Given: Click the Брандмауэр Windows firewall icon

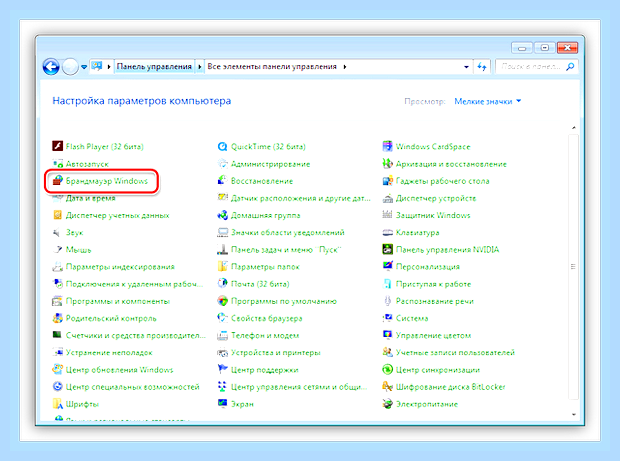Looking at the screenshot, I should (58, 181).
